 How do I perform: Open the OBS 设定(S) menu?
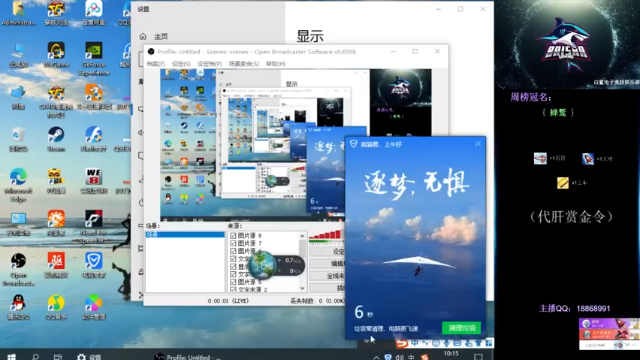[181, 64]
